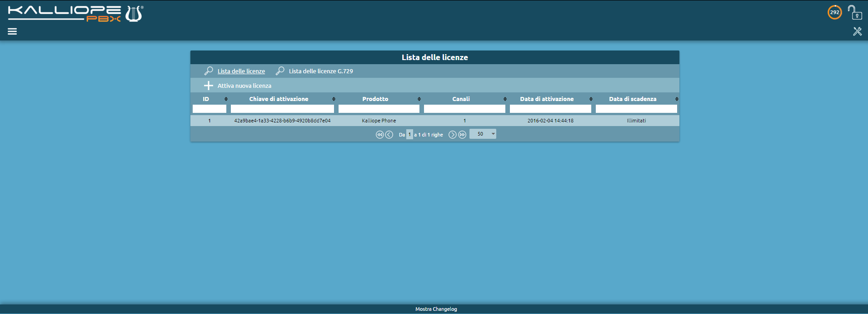The height and width of the screenshot is (314, 868).
Task: Click Attiva nuova licenza link
Action: click(244, 86)
